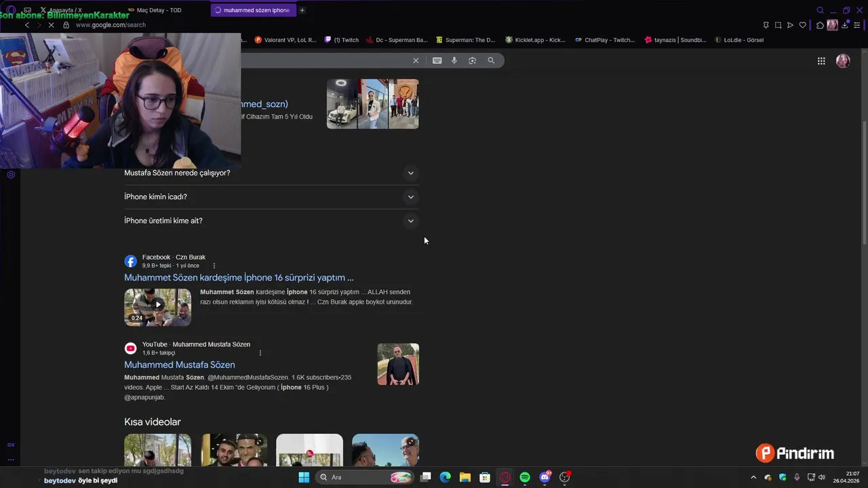Image resolution: width=868 pixels, height=488 pixels.
Task: Open Opera easy setup menu
Action: point(857,25)
